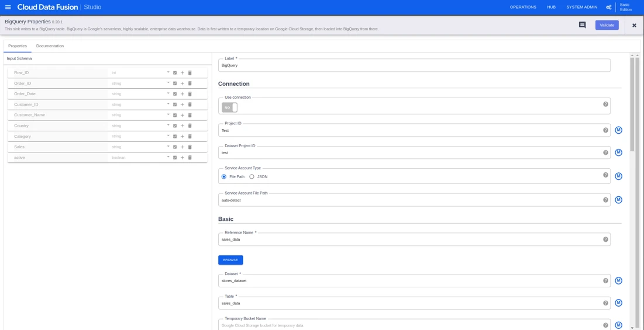Delete the Customer_Name field

(190, 115)
